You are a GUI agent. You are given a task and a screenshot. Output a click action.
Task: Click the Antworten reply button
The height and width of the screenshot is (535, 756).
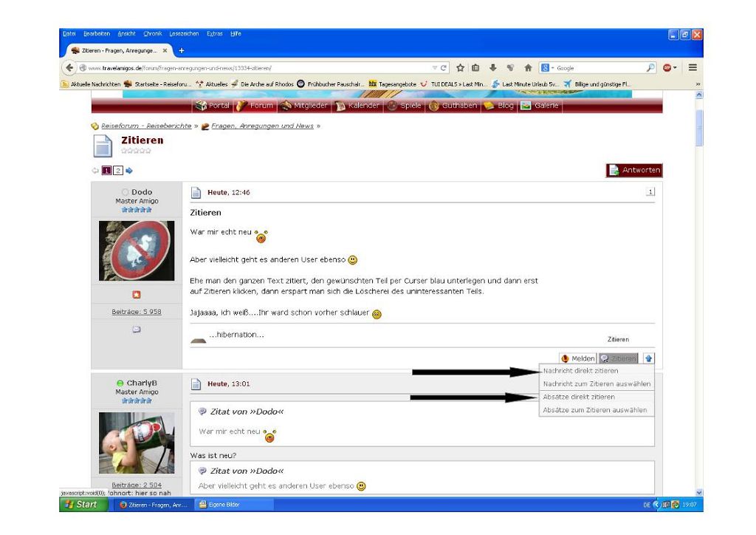[x=633, y=171]
